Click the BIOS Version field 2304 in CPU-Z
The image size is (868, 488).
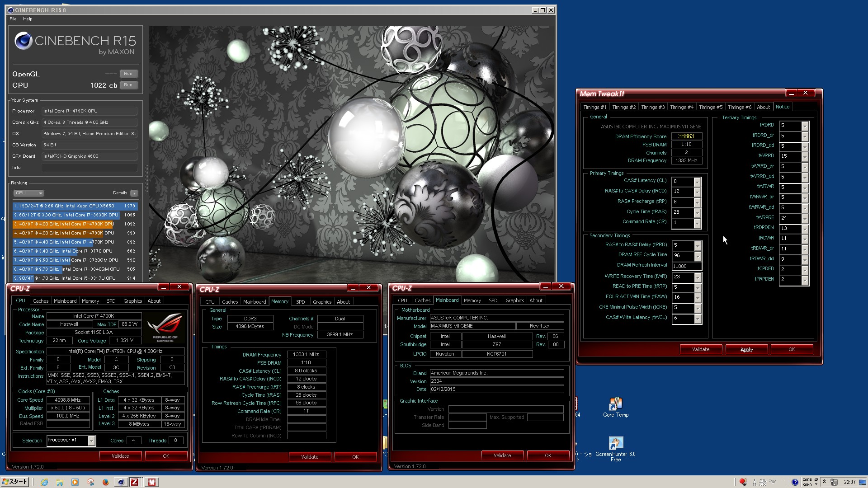click(496, 381)
